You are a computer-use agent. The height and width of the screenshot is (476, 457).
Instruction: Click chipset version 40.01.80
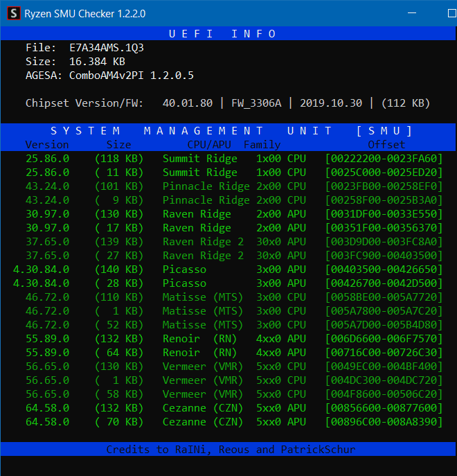[188, 103]
